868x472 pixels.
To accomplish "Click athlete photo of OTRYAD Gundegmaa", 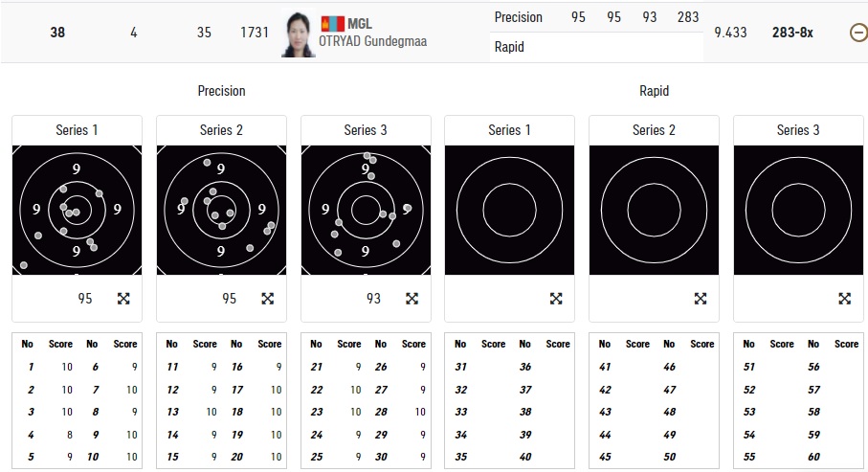I will [x=299, y=34].
